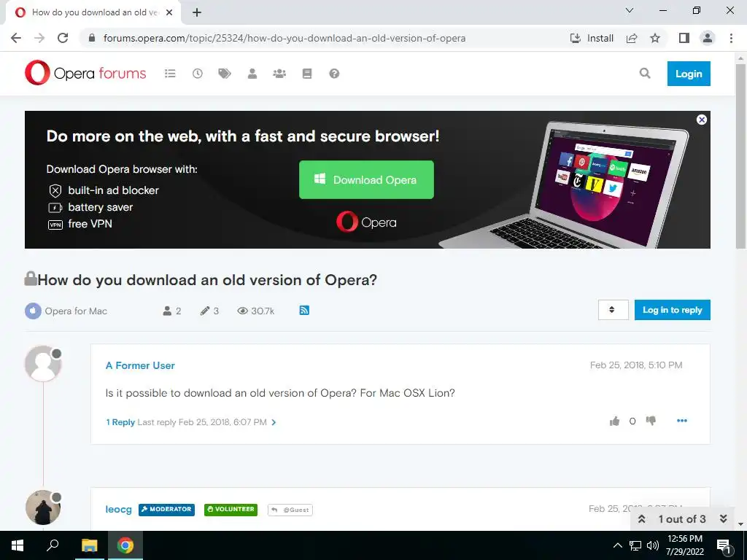The width and height of the screenshot is (747, 560).
Task: Open the forum Categories list icon
Action: click(x=170, y=74)
